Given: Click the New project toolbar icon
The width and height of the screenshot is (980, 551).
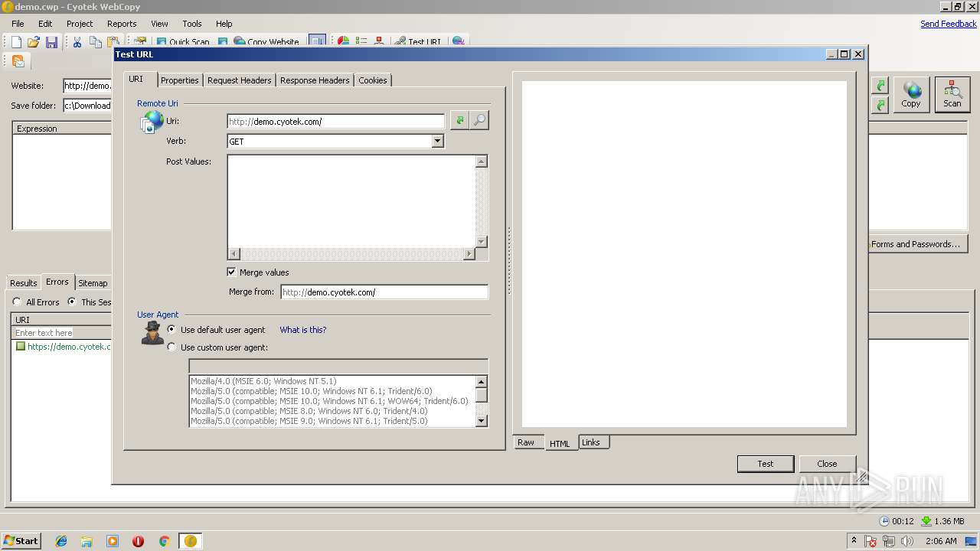Looking at the screenshot, I should (16, 42).
